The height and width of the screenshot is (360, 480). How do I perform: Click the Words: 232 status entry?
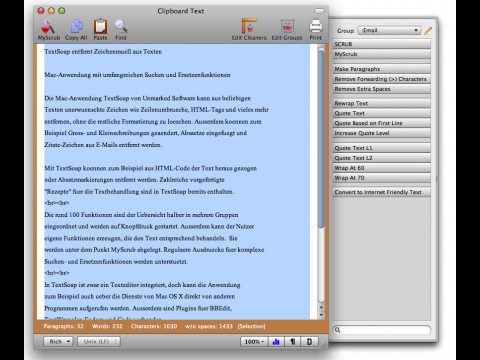point(107,326)
